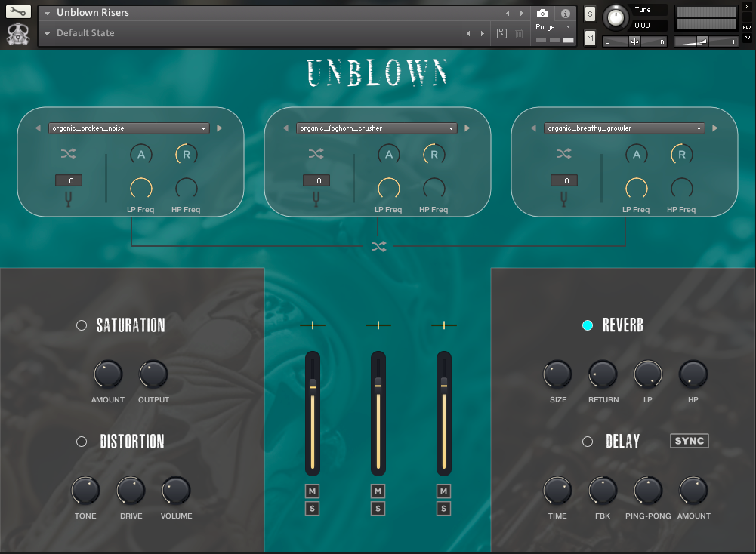
Task: Click the trash icon to delete the snapshot
Action: coord(519,33)
